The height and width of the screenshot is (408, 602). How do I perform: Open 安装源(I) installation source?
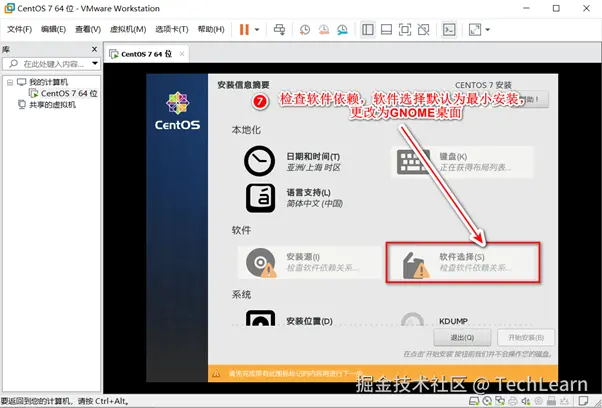(x=310, y=262)
